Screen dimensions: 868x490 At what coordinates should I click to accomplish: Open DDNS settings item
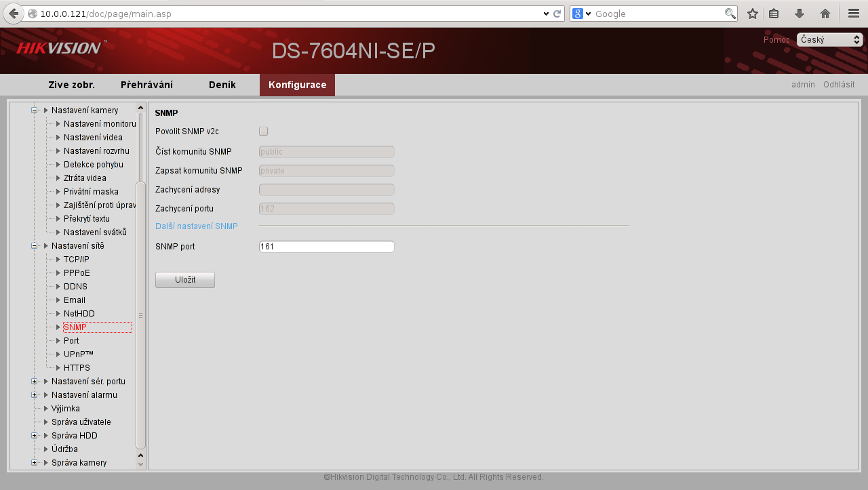(75, 287)
